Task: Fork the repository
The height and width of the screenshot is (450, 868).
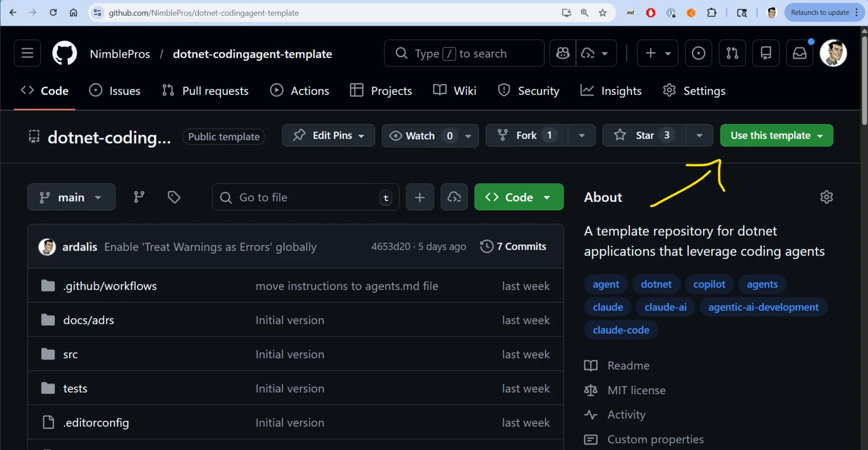Action: point(526,136)
